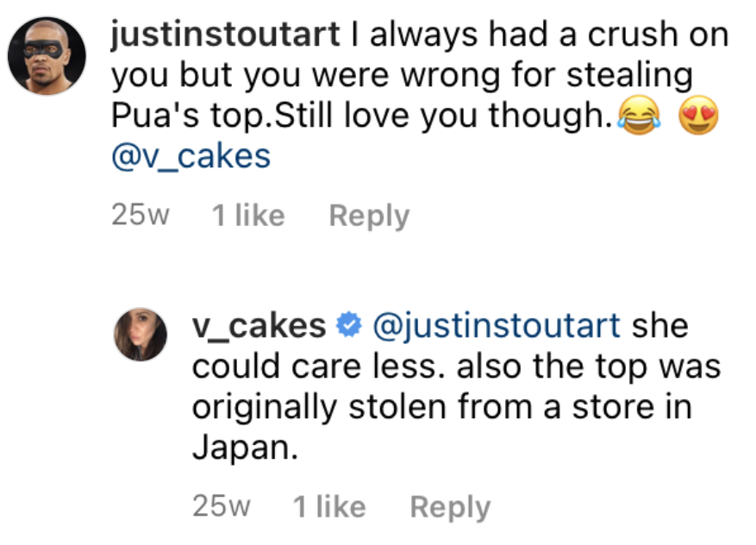This screenshot has height=545, width=756.
Task: Click the text "Pua's top.Still love you though."
Action: [361, 116]
